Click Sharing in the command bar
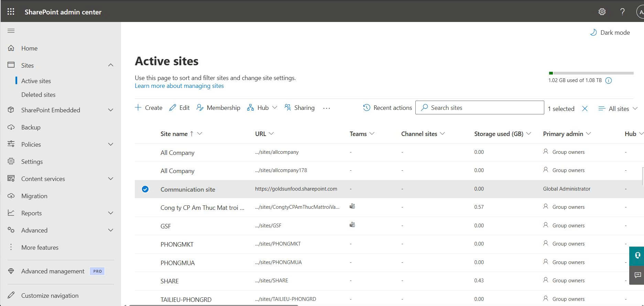Image resolution: width=644 pixels, height=306 pixels. click(x=299, y=108)
